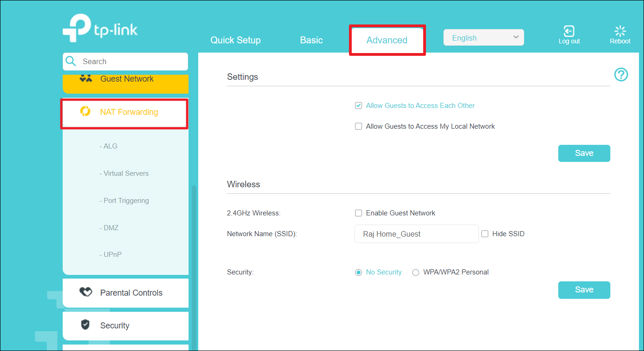This screenshot has height=351, width=644.
Task: Tick the Hide SSID checkbox
Action: click(x=484, y=234)
